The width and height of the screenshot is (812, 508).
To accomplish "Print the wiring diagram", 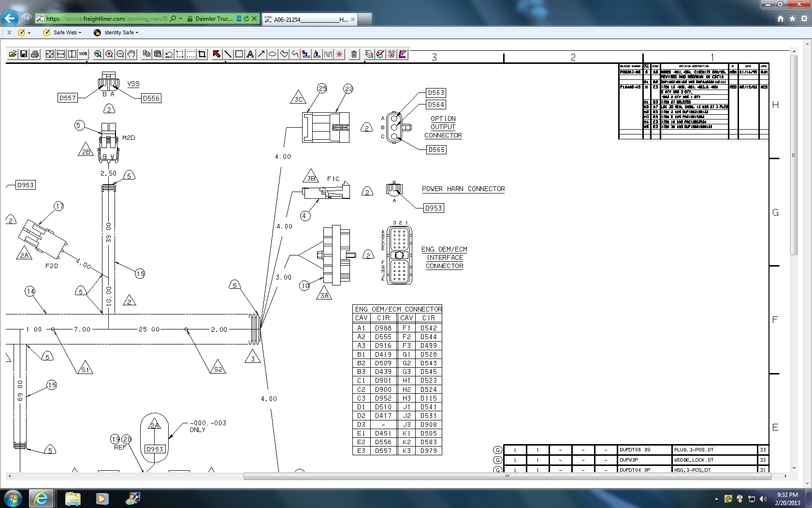I will [x=34, y=54].
